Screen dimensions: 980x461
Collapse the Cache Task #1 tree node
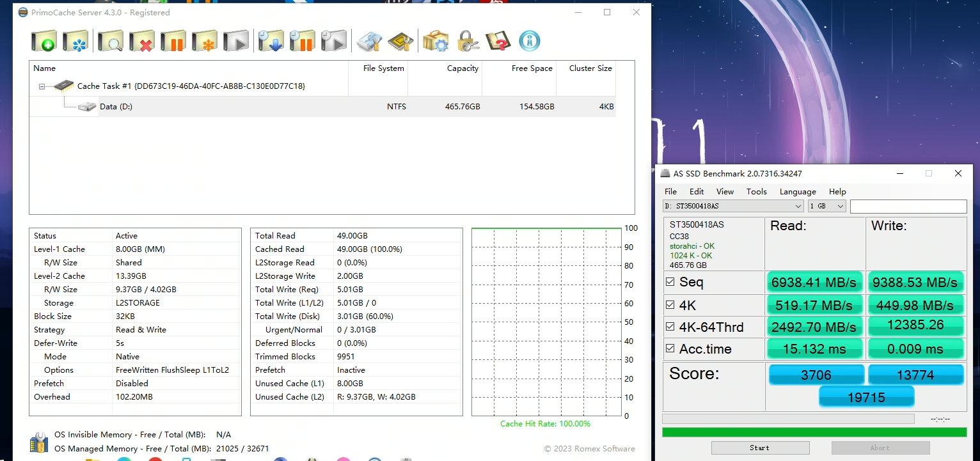[42, 86]
